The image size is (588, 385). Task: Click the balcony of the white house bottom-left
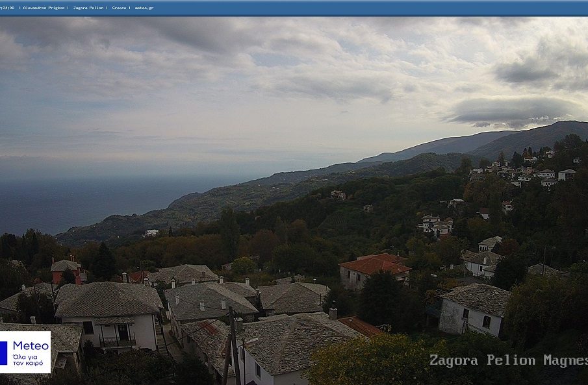click(x=118, y=341)
